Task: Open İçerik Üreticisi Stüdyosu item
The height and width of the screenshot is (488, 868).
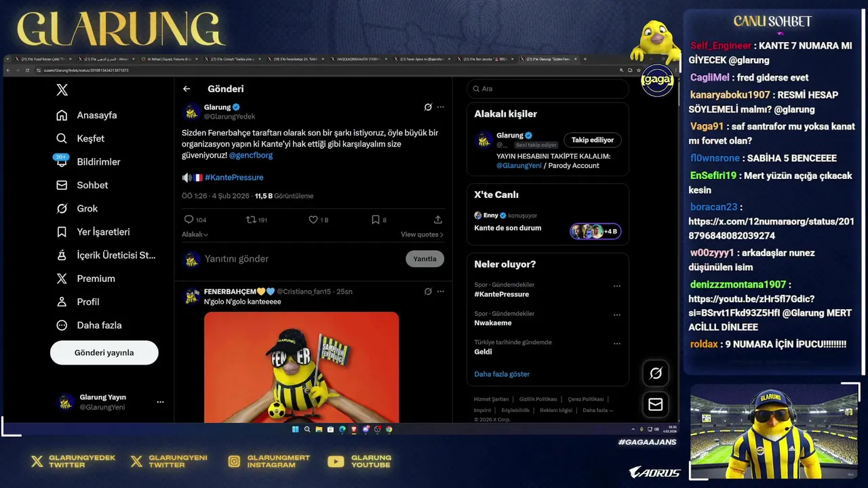Action: (x=106, y=255)
